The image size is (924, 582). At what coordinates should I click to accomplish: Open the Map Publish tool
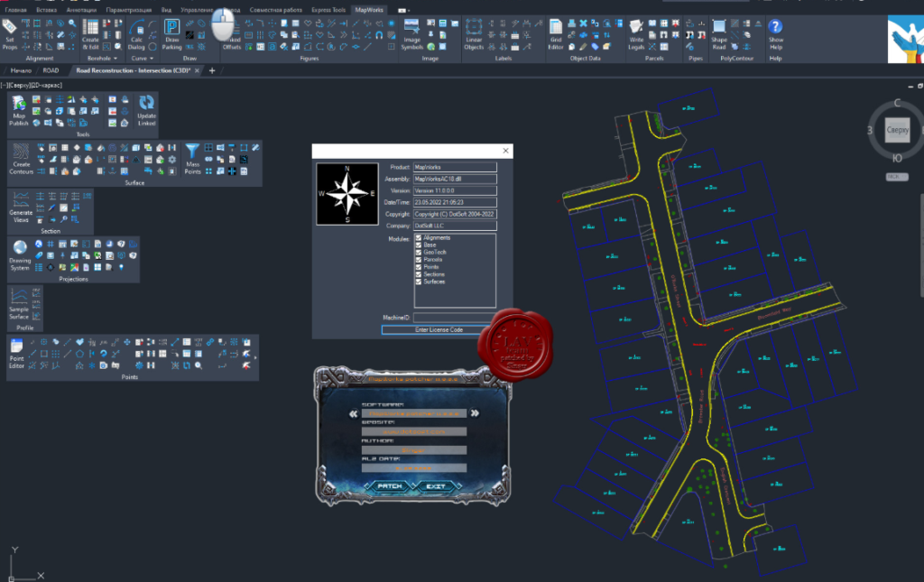coord(19,110)
